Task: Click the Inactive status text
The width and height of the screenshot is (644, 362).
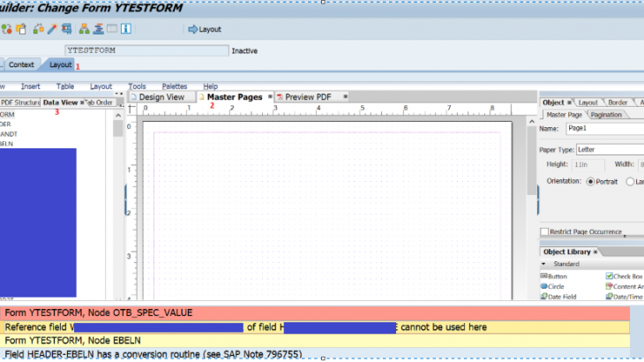Action: 244,51
